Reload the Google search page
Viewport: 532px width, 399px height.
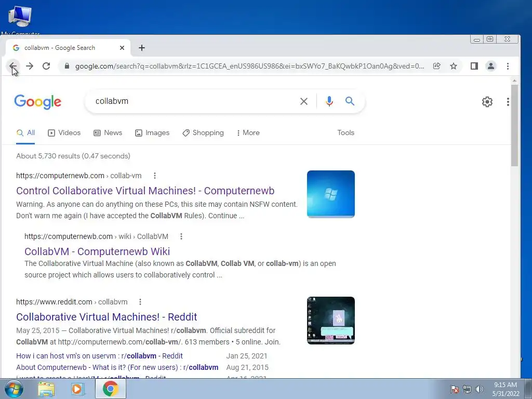click(x=46, y=66)
